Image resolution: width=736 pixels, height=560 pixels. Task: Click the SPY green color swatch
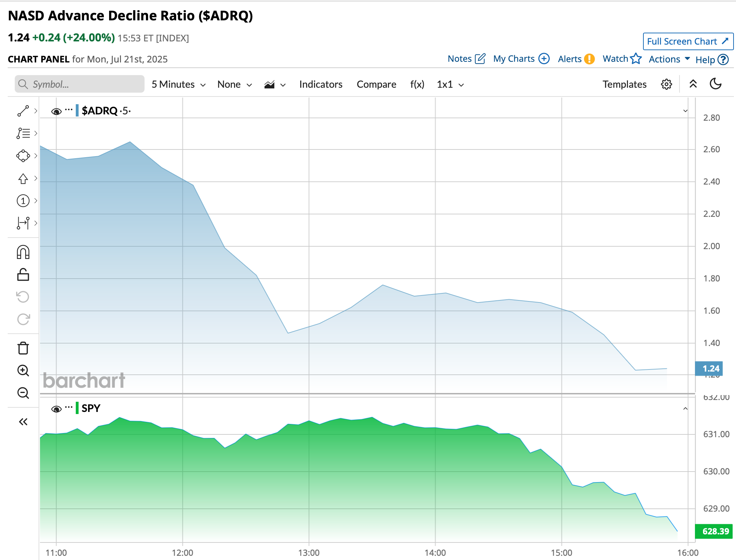(x=77, y=408)
